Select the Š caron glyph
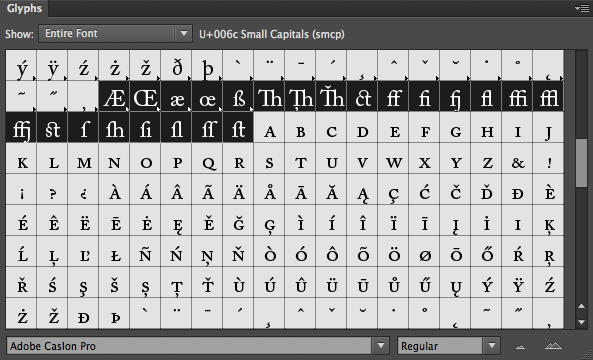The width and height of the screenshot is (593, 360). (x=114, y=282)
